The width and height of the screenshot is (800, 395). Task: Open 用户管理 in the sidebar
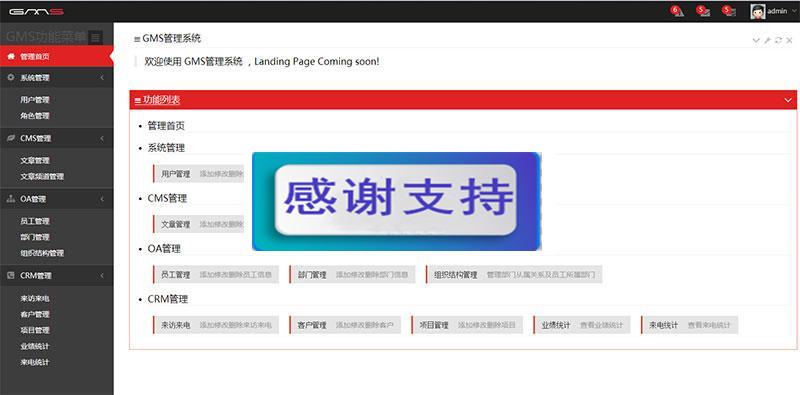(x=35, y=100)
